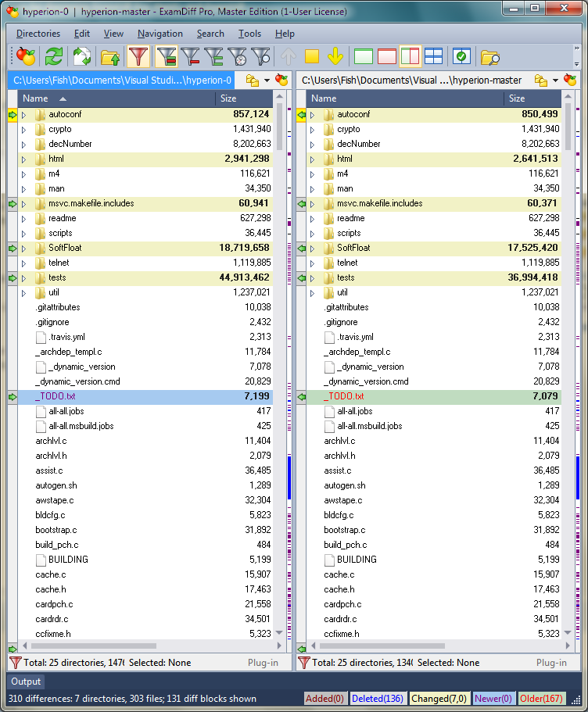Open the Navigation menu

(160, 34)
